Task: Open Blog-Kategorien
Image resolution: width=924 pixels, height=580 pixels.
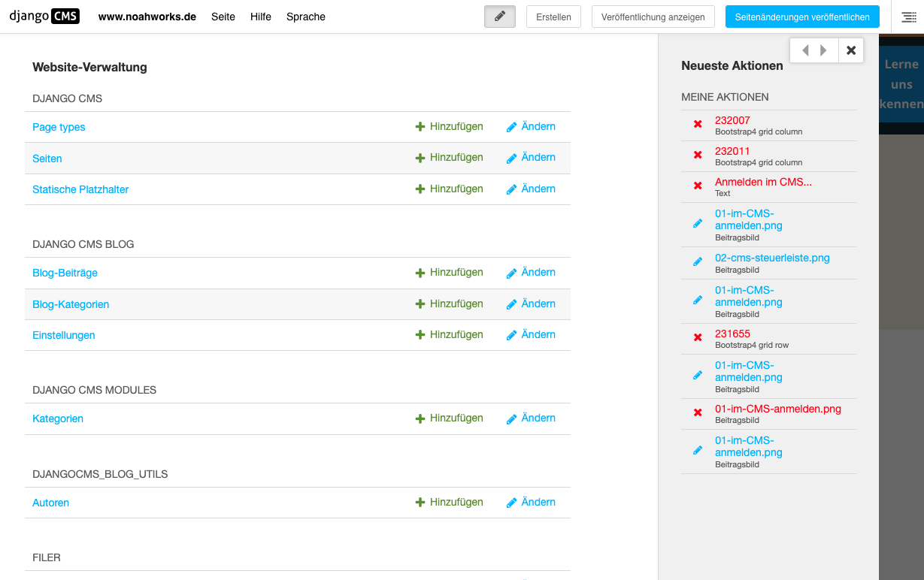Action: (x=70, y=304)
